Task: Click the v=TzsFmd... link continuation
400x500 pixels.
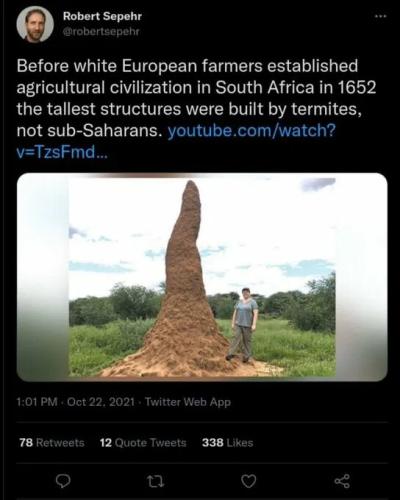Action: [62, 152]
